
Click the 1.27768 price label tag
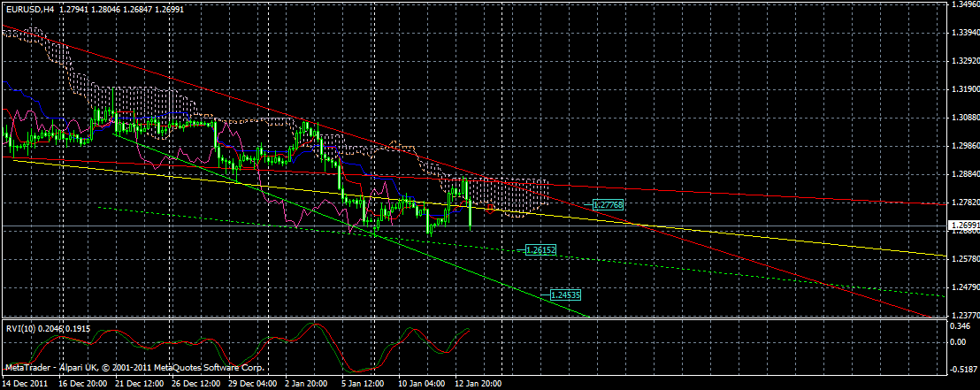(609, 204)
